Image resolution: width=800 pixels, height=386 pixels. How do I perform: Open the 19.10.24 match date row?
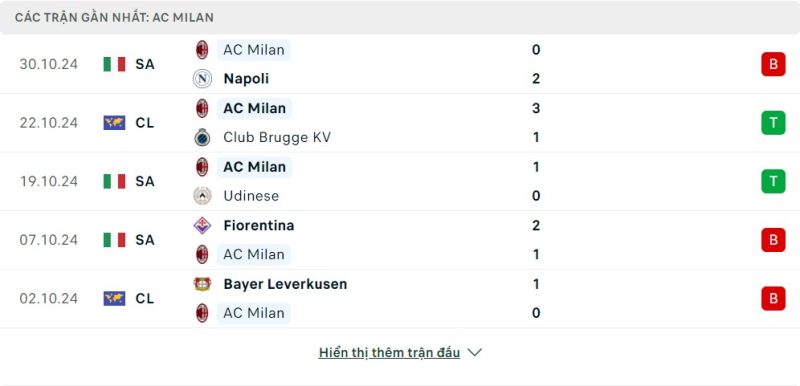400,182
